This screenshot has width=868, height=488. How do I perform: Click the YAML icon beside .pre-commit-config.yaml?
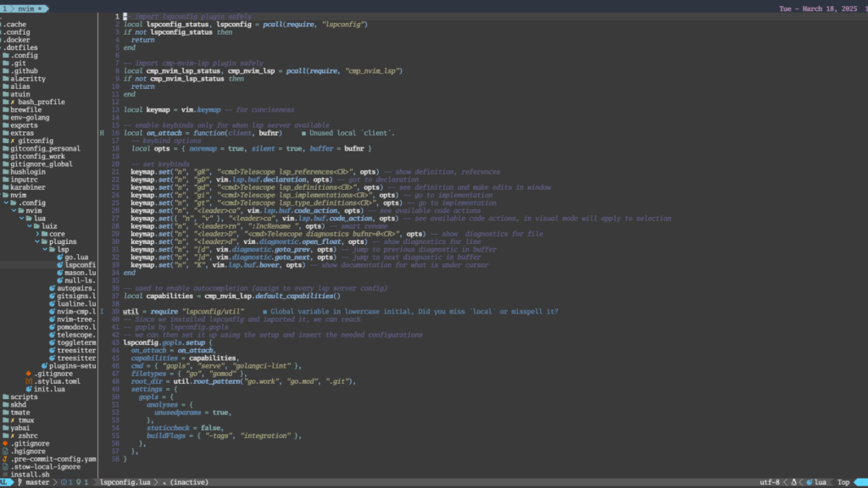[6, 458]
